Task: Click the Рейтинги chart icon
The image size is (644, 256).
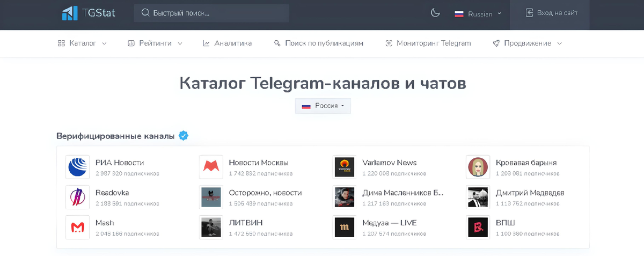Action: 131,43
